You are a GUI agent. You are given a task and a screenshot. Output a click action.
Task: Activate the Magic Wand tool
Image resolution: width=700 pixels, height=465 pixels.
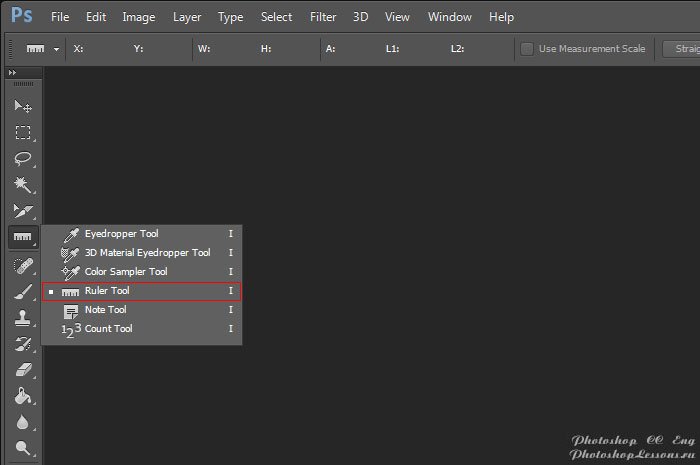22,185
